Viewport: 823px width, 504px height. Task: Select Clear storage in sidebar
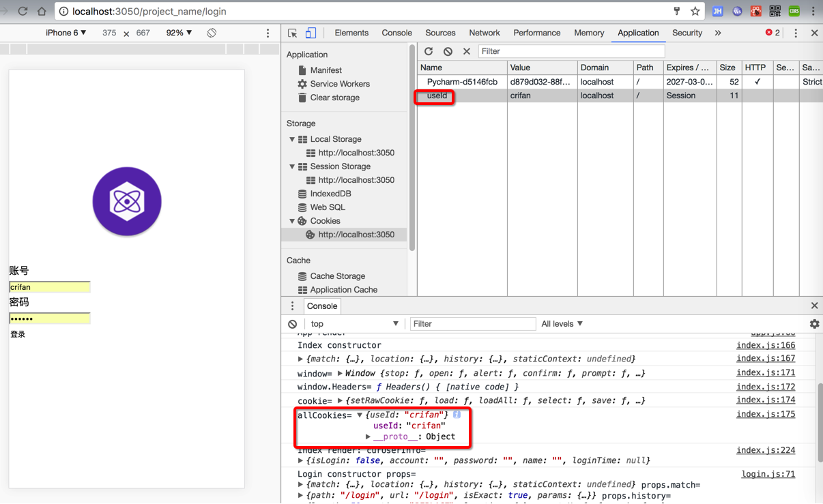click(334, 98)
